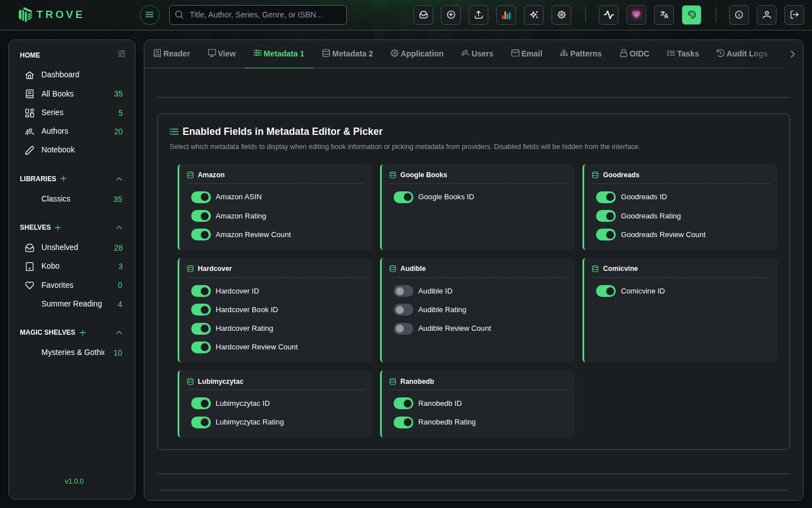This screenshot has height=508, width=812.
Task: Open the settings gear icon
Action: 562,15
